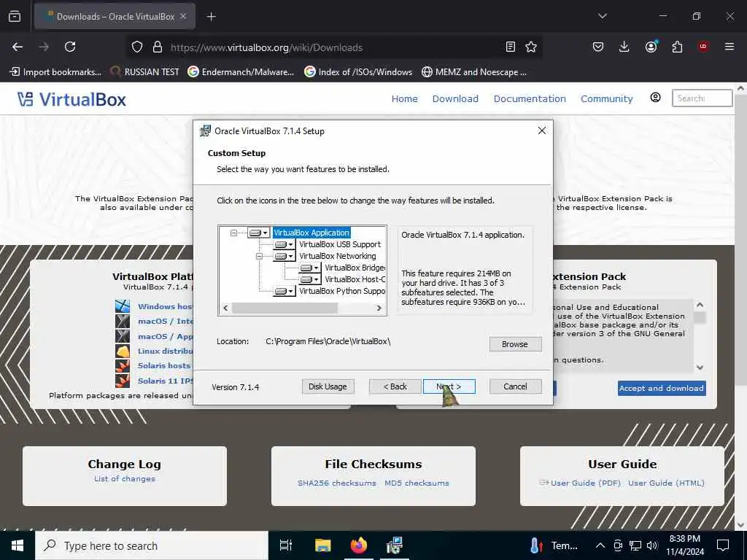Click the Firefox taskbar icon
This screenshot has width=747, height=560.
[x=359, y=545]
